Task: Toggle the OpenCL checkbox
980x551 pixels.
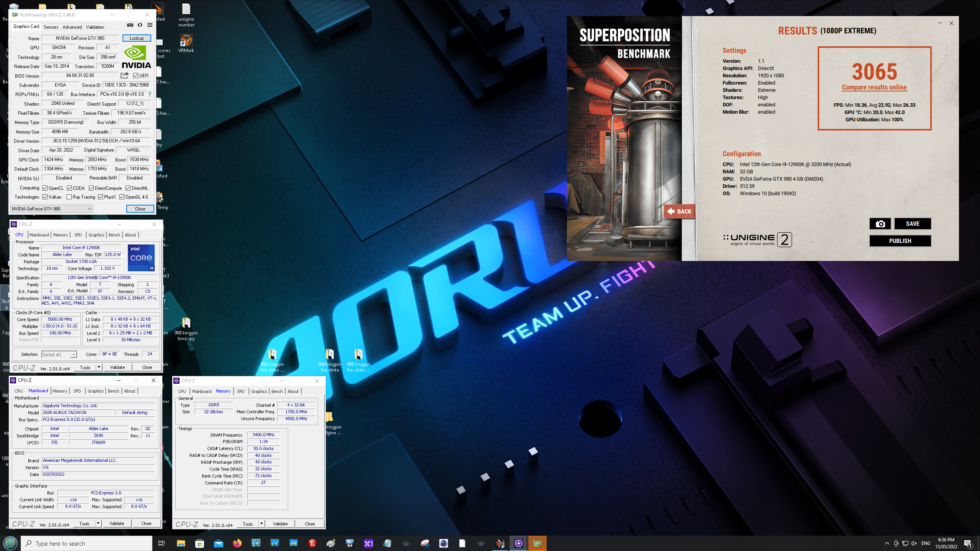Action: pos(45,188)
